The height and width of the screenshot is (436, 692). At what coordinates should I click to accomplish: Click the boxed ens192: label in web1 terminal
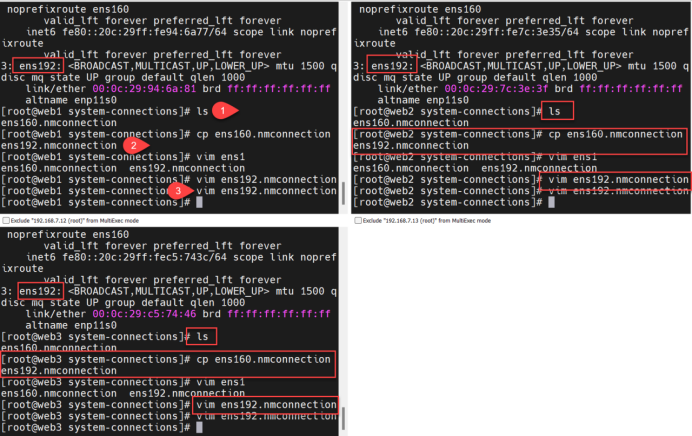(x=38, y=66)
